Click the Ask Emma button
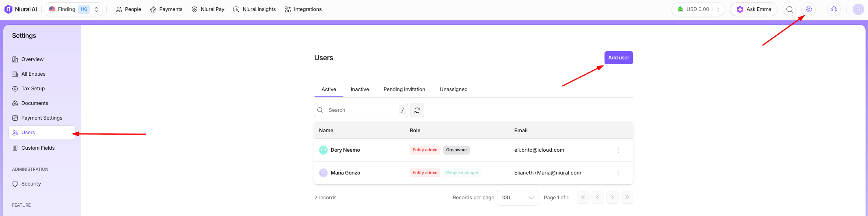This screenshot has height=216, width=868. pyautogui.click(x=754, y=9)
